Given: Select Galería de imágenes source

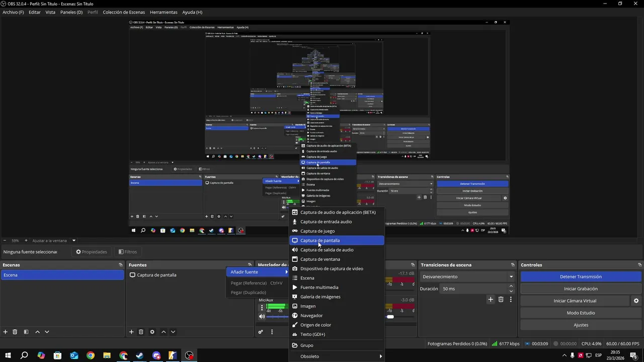Looking at the screenshot, I should 337,297.
